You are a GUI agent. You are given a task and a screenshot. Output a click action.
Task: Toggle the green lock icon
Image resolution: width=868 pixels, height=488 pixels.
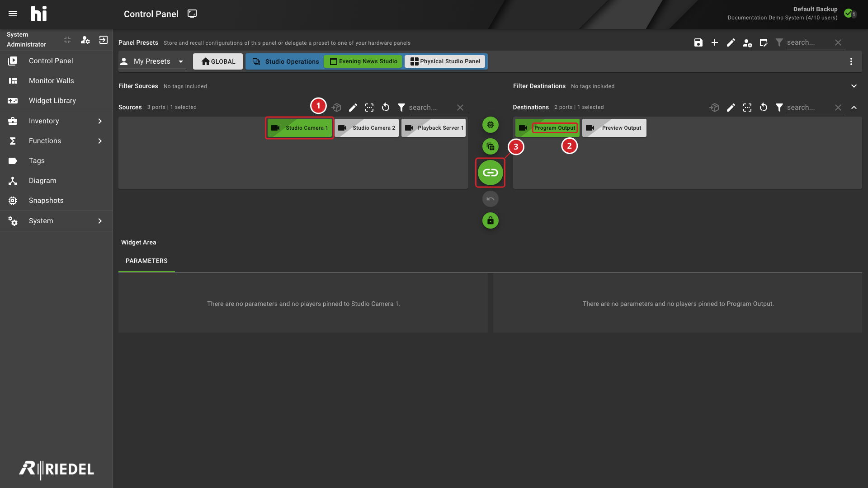tap(491, 221)
